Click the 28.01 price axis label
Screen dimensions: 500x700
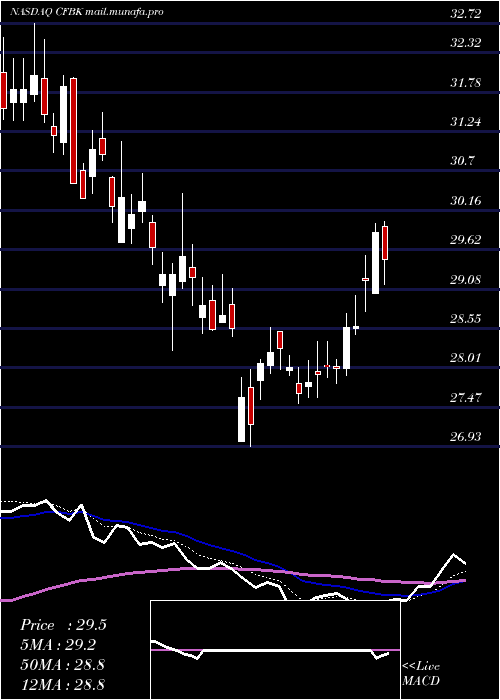tap(466, 358)
